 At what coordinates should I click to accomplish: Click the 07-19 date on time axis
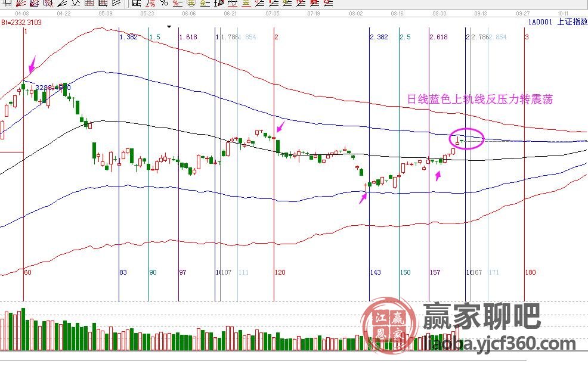coord(314,14)
